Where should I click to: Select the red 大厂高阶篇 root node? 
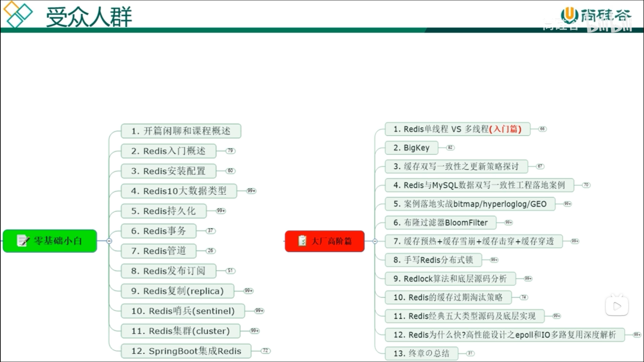(x=324, y=241)
